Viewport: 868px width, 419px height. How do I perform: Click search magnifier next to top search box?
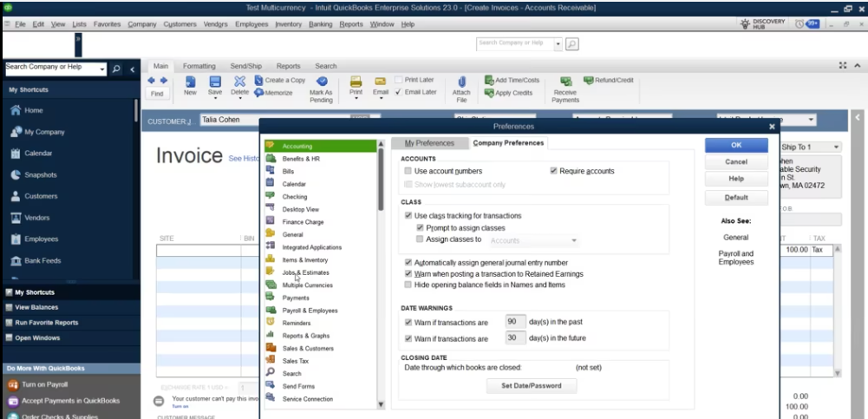click(x=572, y=43)
